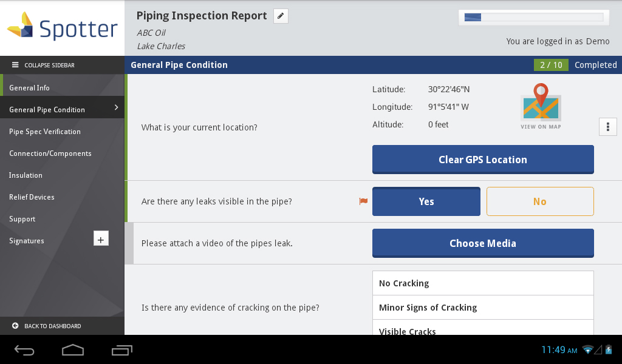Click the orange flag icon on leaks question

point(363,201)
